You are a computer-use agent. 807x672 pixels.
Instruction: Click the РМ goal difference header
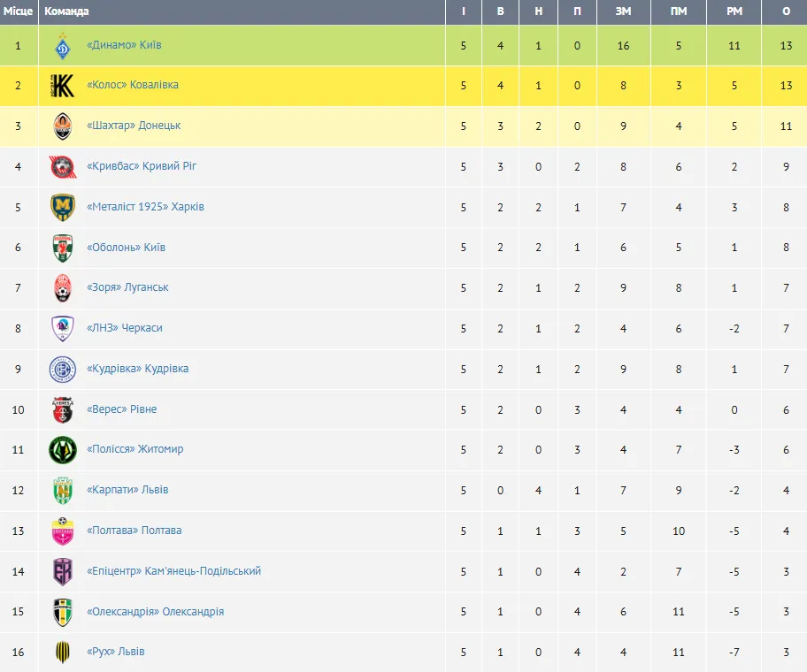pos(734,11)
